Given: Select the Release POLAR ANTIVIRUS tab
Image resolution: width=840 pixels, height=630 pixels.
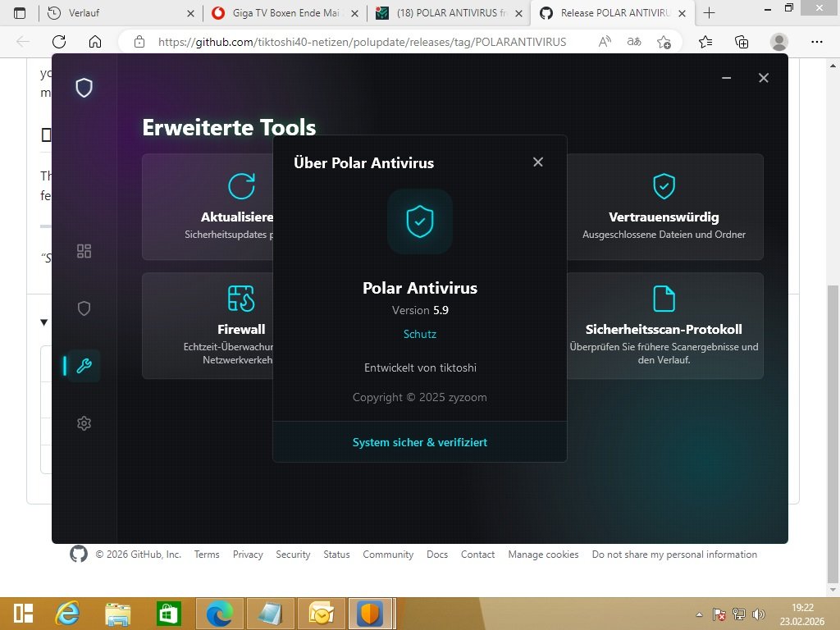Looking at the screenshot, I should click(x=612, y=13).
